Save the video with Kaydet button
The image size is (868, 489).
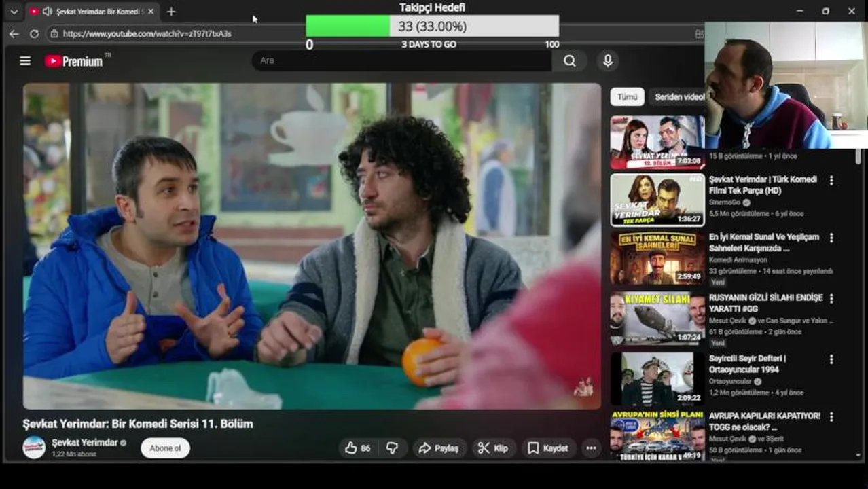pyautogui.click(x=547, y=448)
